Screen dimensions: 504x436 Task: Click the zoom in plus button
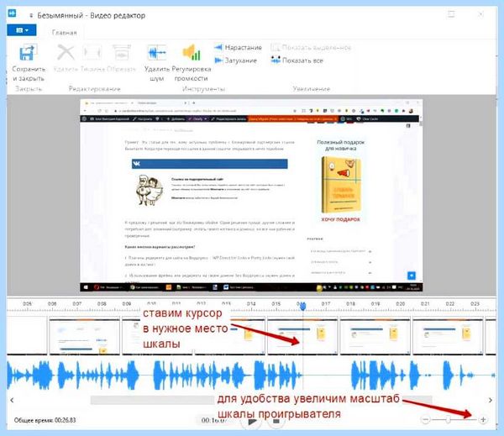(483, 419)
